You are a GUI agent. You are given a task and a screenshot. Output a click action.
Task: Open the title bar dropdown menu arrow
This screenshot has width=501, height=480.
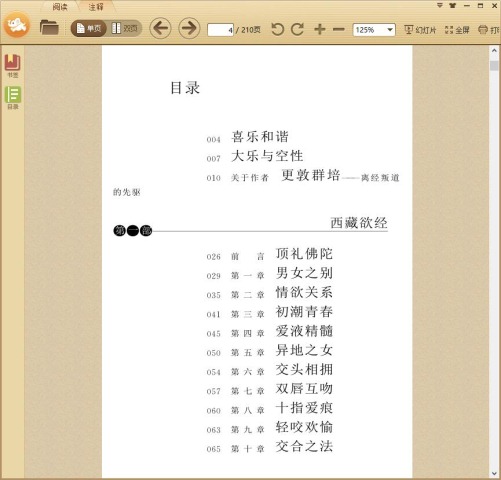[x=440, y=5]
